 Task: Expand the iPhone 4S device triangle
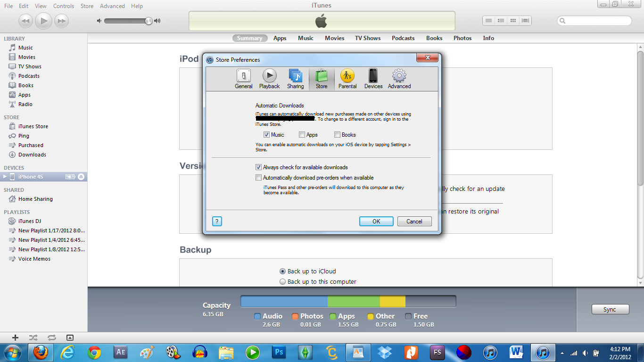click(x=5, y=177)
